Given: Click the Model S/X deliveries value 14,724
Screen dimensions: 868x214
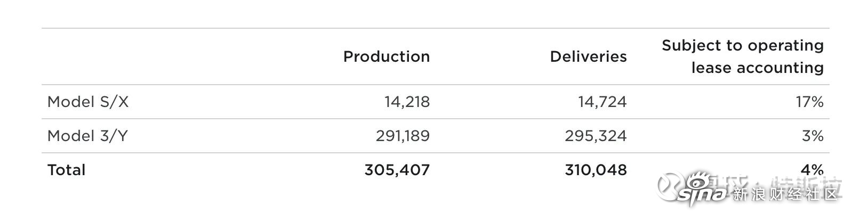Looking at the screenshot, I should coord(603,102).
